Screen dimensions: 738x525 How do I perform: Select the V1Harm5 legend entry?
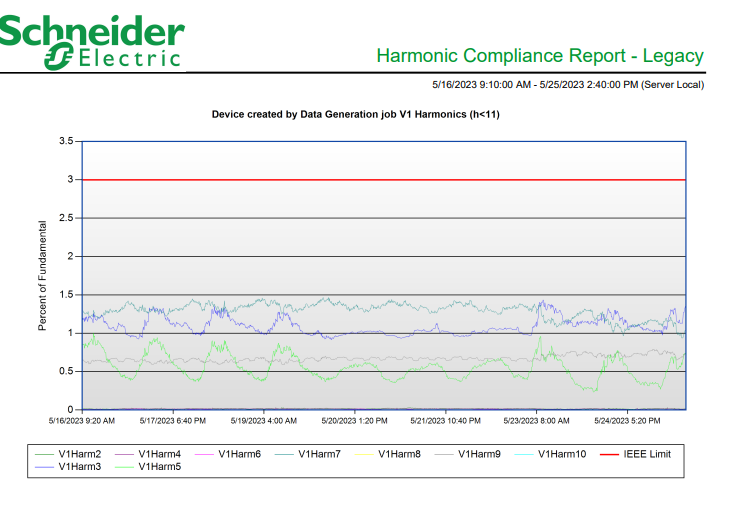point(159,466)
